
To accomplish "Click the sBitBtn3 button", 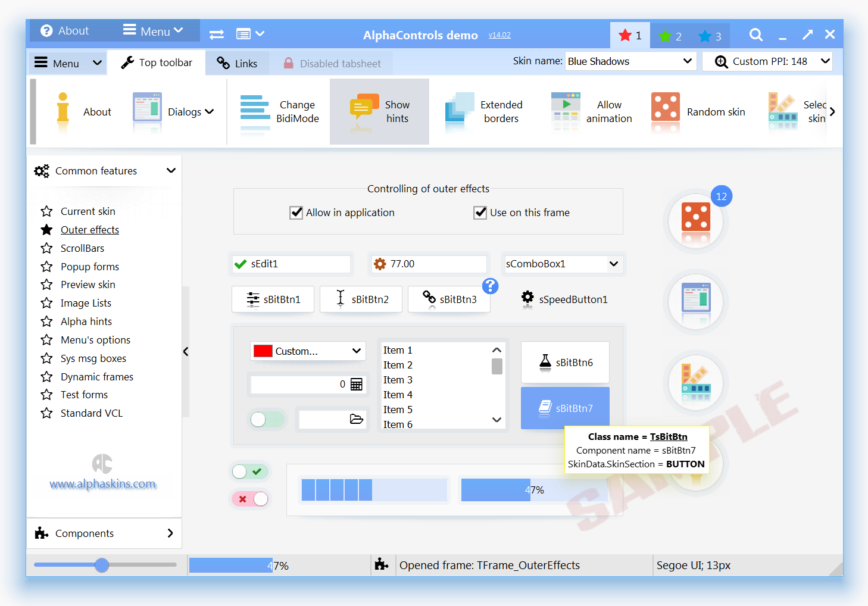I will pyautogui.click(x=449, y=299).
